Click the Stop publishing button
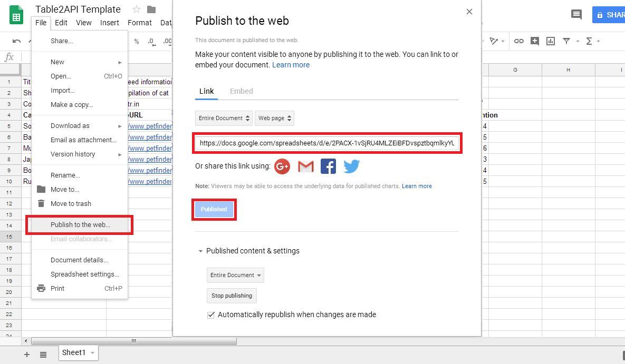 [232, 296]
